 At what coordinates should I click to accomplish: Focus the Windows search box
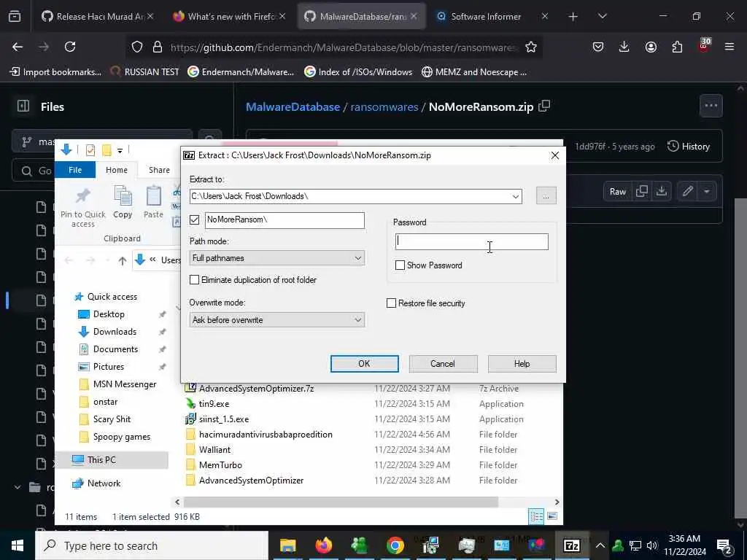152,545
